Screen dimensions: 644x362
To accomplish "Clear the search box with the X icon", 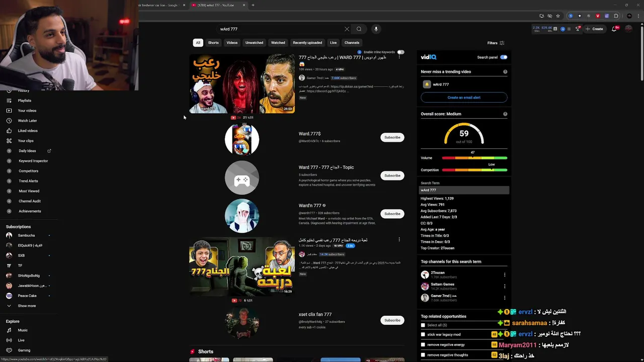I will point(347,29).
